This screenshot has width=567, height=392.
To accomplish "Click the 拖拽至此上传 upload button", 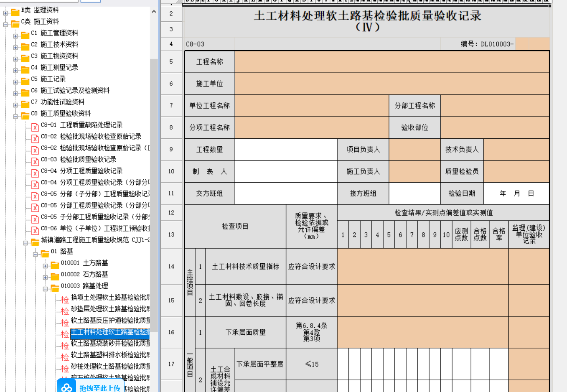I will coord(100,388).
